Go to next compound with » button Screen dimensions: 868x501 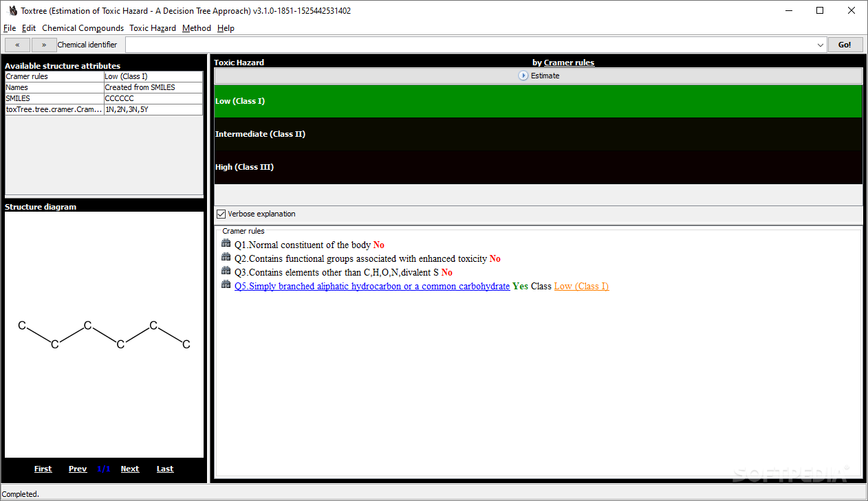click(44, 45)
